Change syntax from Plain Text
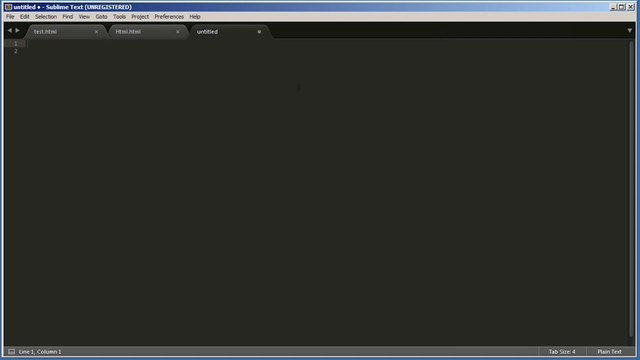The image size is (640, 360). (609, 351)
